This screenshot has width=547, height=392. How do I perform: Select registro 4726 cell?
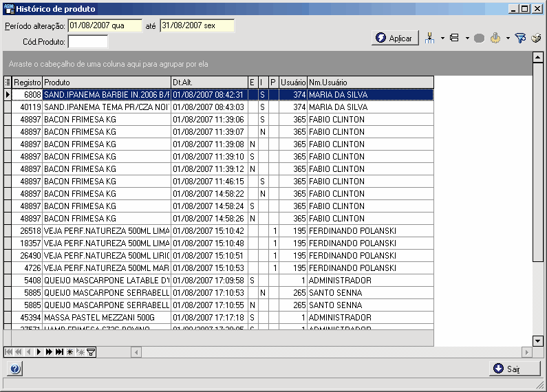(28, 268)
